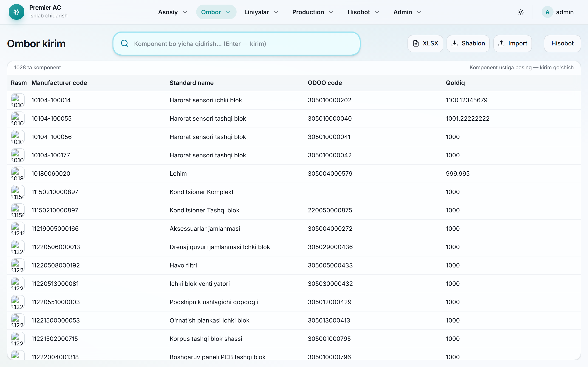
Task: Click the Lehim row image thumbnail
Action: 18,174
